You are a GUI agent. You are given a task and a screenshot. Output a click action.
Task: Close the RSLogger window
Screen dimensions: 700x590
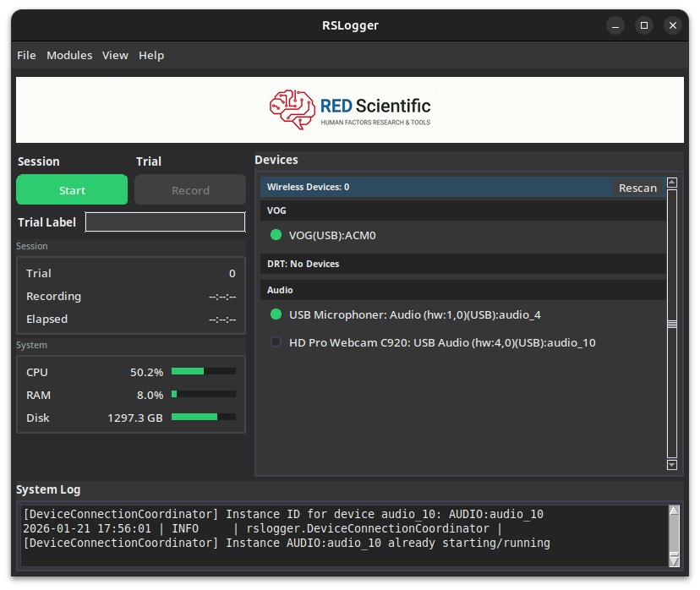673,25
